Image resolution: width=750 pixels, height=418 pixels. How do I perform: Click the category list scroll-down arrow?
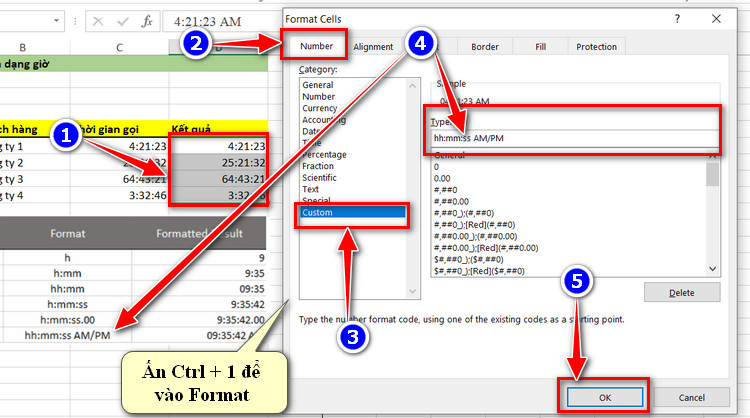tap(412, 291)
